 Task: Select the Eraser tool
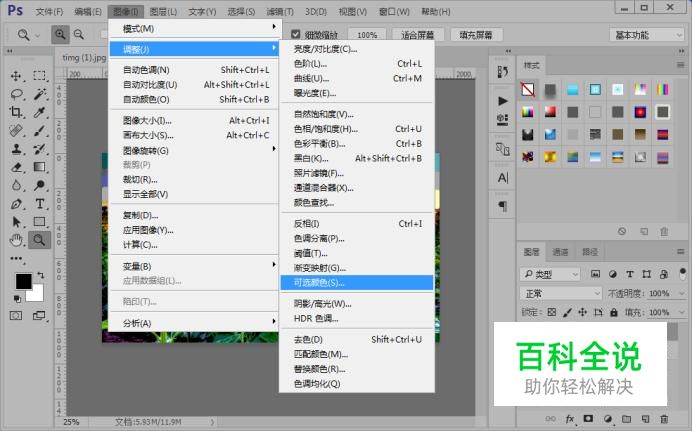tap(16, 167)
